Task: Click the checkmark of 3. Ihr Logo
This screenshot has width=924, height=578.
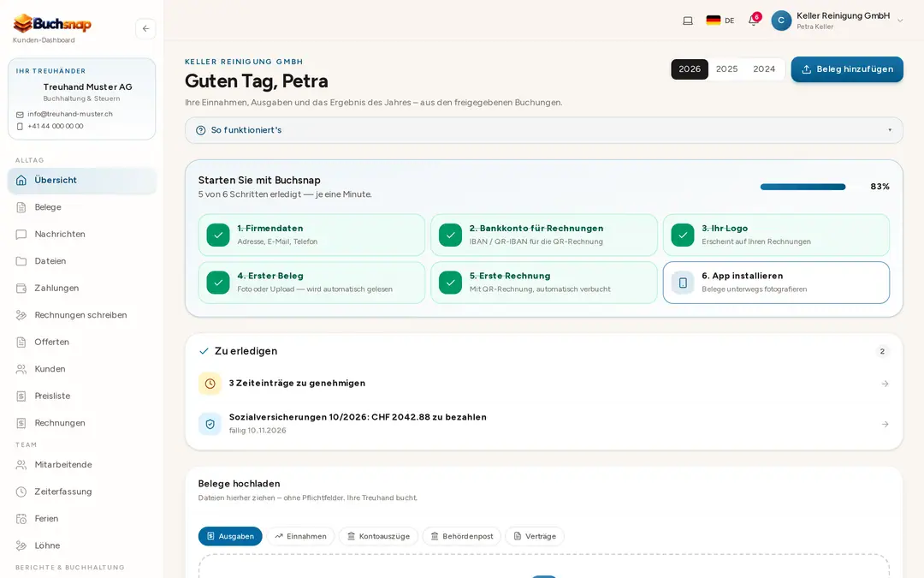Action: click(683, 235)
